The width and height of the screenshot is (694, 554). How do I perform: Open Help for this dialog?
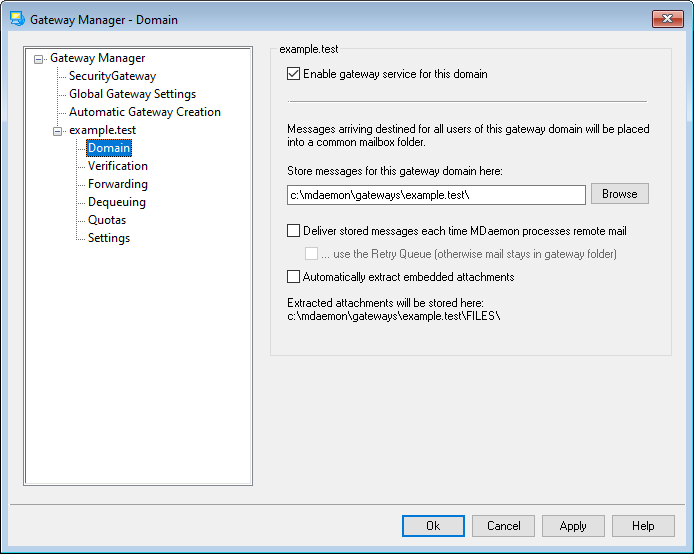point(643,526)
